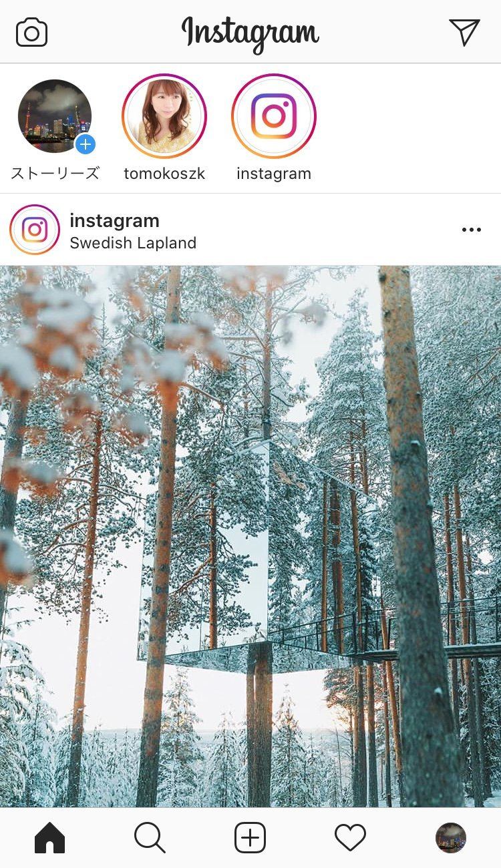Open profile tab avatar in bottom bar
The image size is (501, 868).
tap(451, 837)
